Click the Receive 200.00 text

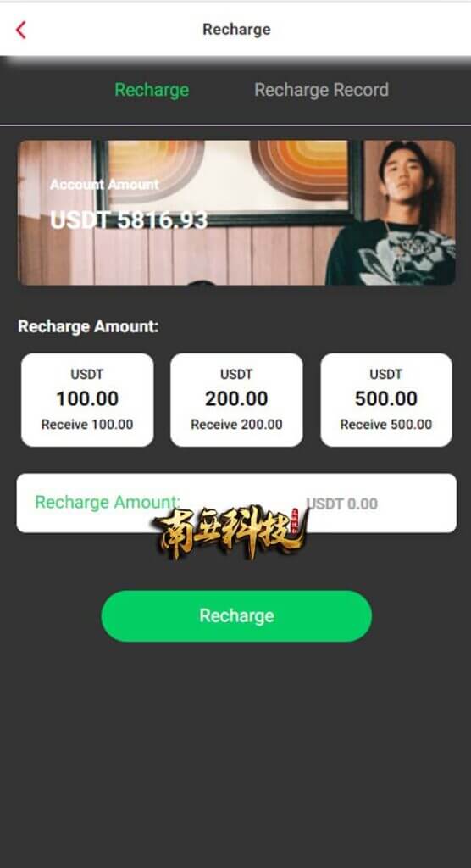tap(236, 425)
